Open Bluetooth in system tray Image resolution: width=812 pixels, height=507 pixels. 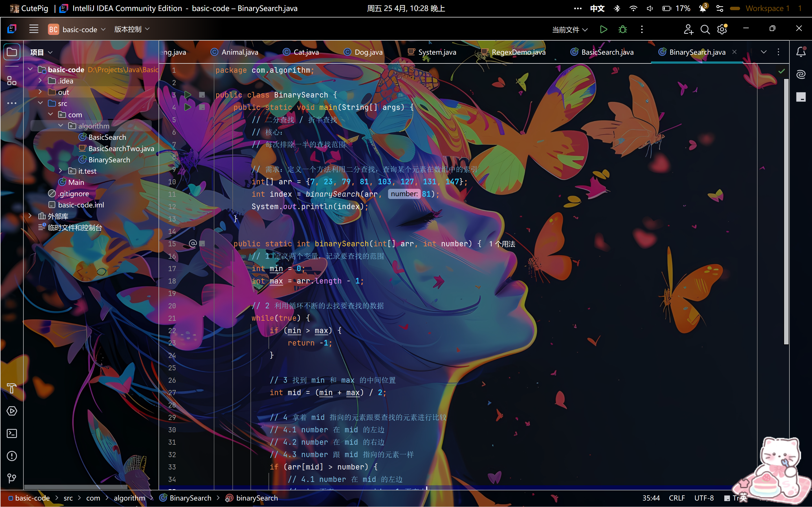point(617,8)
